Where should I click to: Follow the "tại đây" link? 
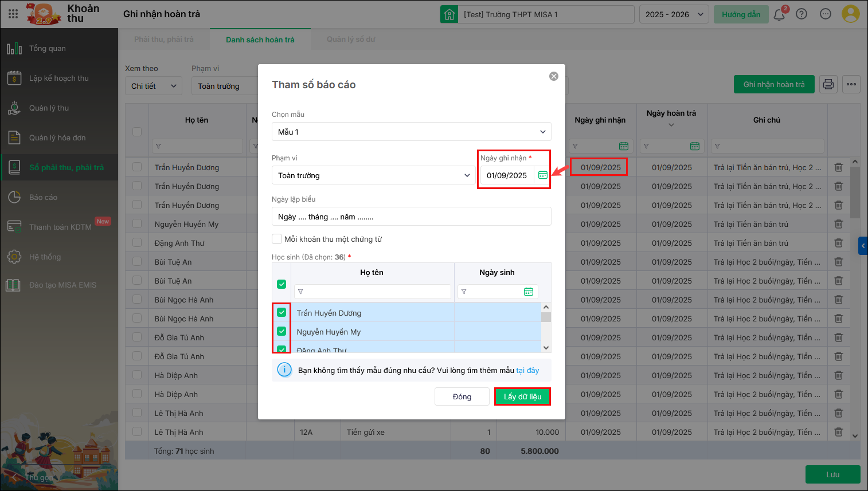(x=527, y=370)
